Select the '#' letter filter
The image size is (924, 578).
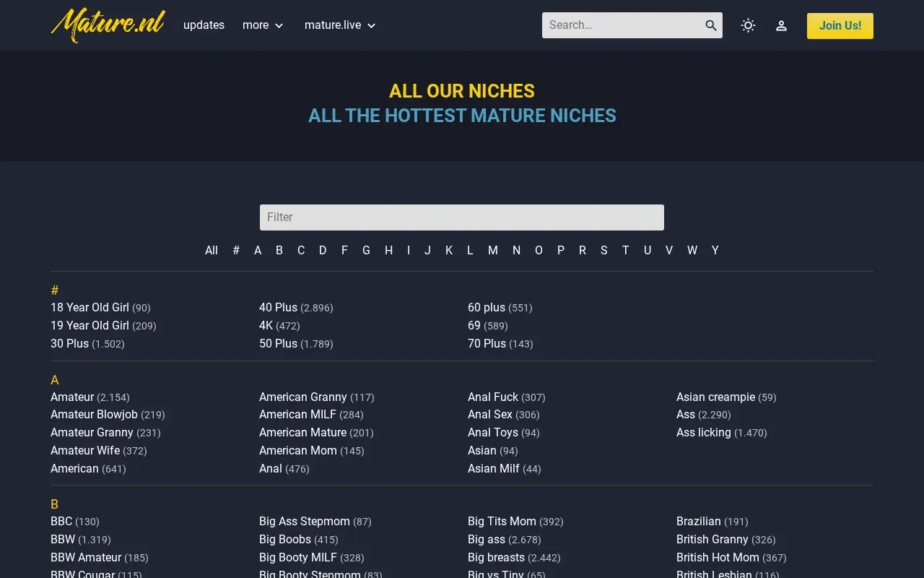coord(236,251)
